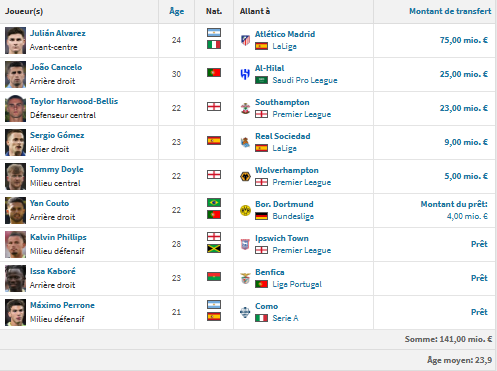Click João Cancelo's portrait thumbnail
Screen dimensions: 497x371
coord(15,74)
